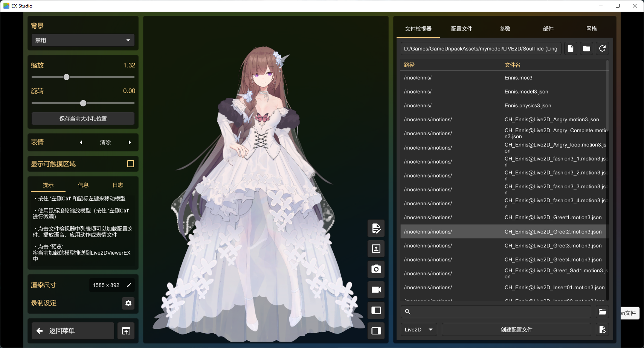Open recording settings gear icon
Viewport: 644px width, 348px height.
pos(128,303)
